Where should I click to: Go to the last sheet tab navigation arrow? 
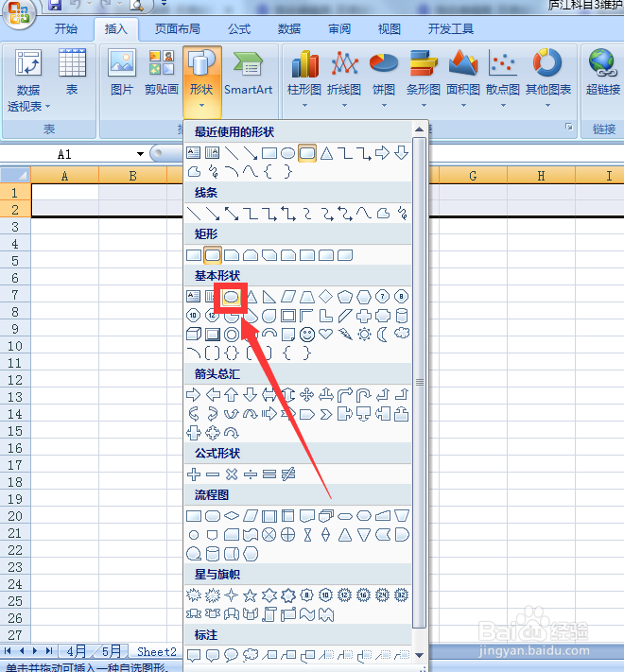click(49, 651)
